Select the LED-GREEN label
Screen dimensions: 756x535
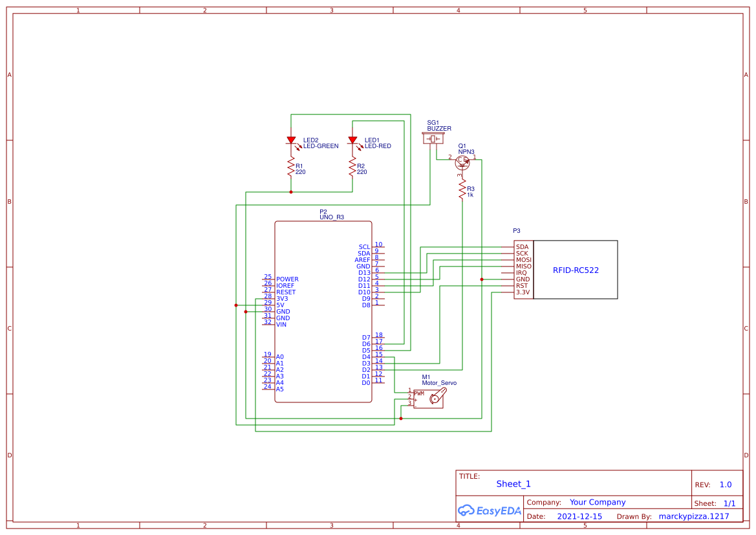point(321,146)
